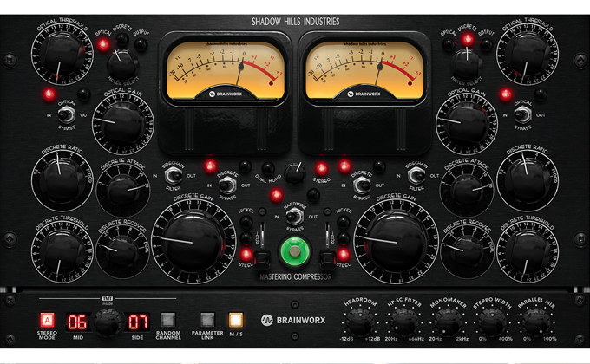The height and width of the screenshot is (364, 590).
Task: Click the TMT channel knob between MID and SIDE
Action: 108,322
